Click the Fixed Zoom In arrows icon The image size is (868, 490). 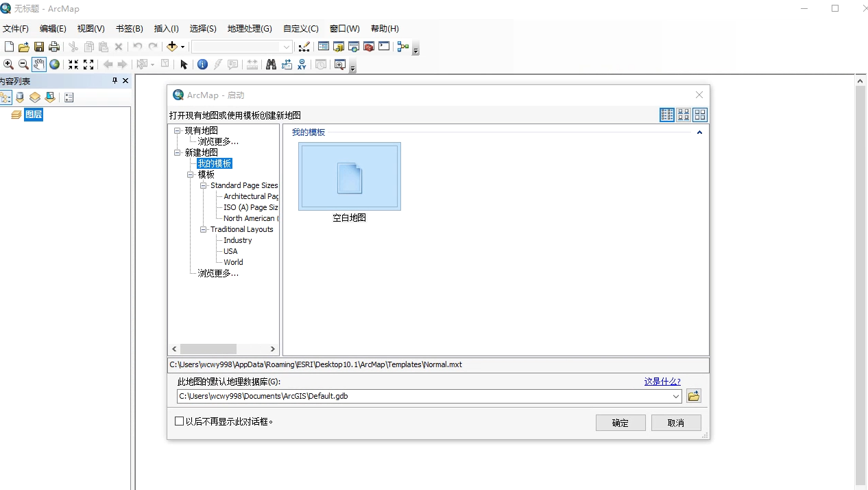[73, 65]
